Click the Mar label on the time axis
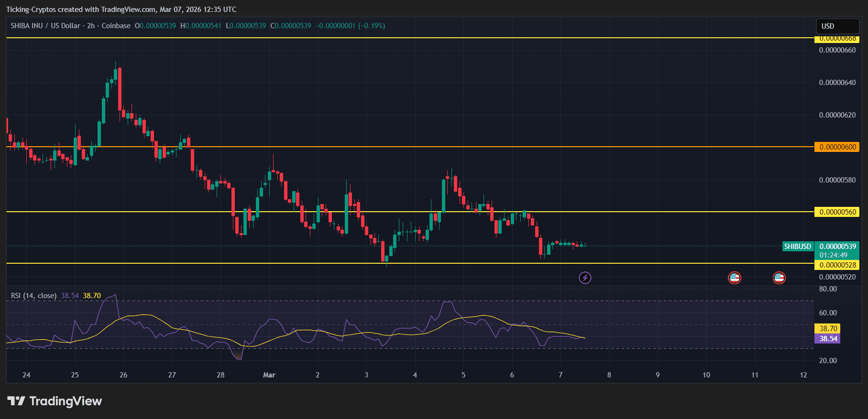868x419 pixels. coord(269,375)
